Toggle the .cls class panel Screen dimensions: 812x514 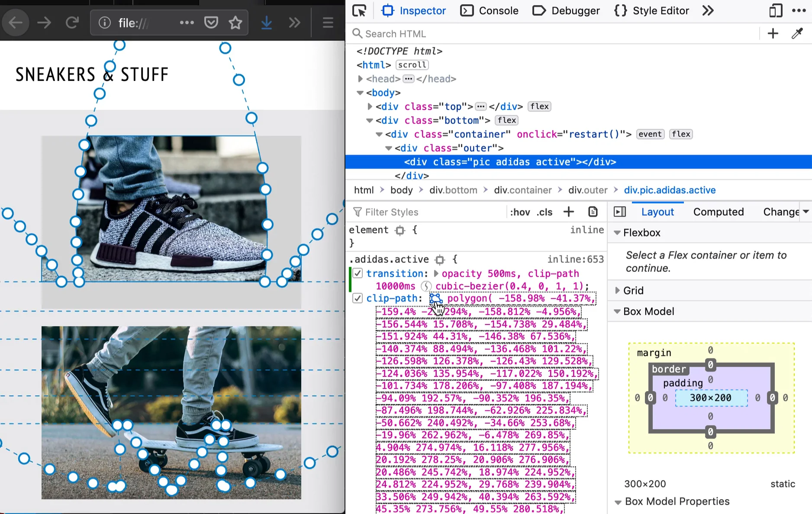pyautogui.click(x=545, y=212)
